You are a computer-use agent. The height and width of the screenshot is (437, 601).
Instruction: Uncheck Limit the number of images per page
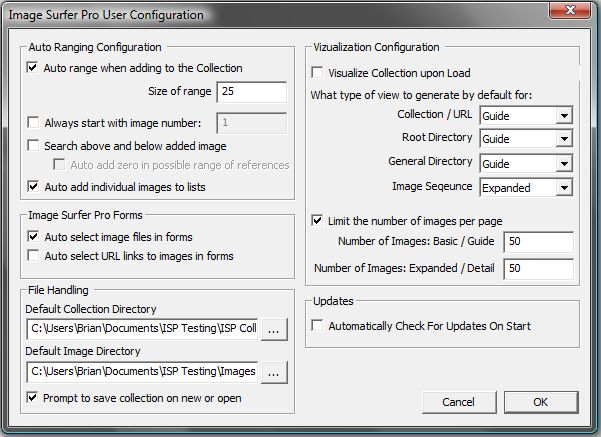tap(317, 220)
